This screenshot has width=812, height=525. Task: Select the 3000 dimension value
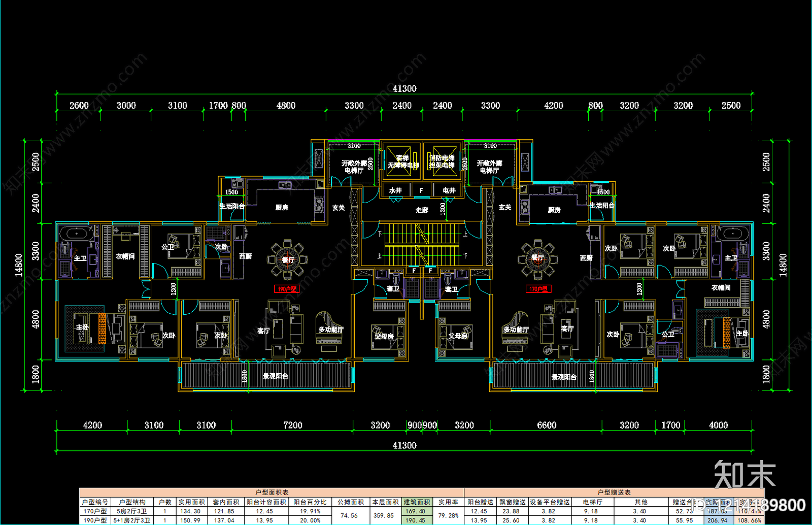point(126,105)
